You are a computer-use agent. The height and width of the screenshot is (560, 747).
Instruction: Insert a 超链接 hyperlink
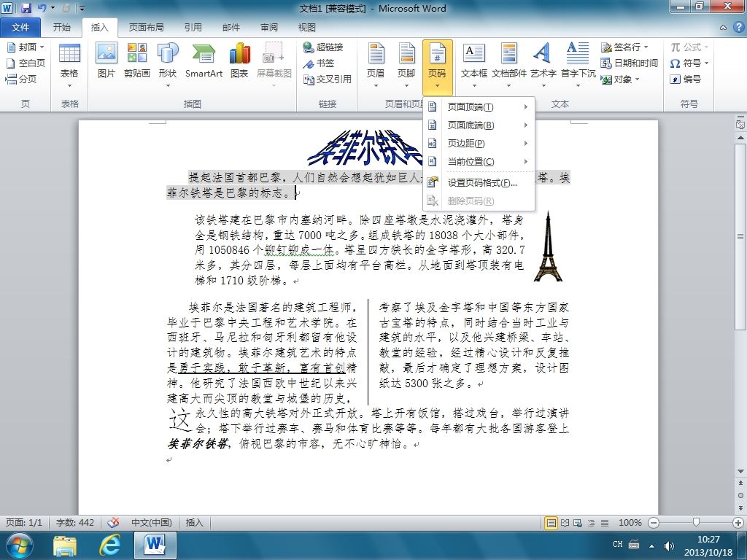click(323, 47)
